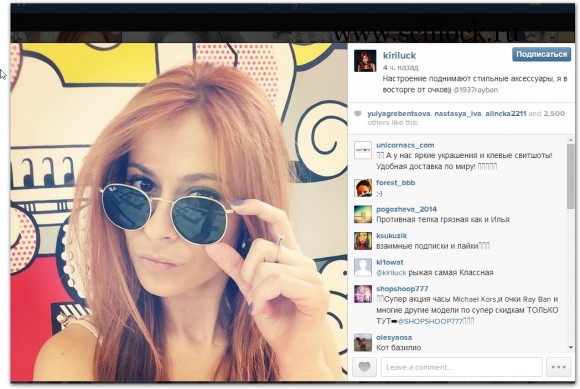The height and width of the screenshot is (389, 580).
Task: Open the @1937rayban mention link
Action: coord(475,90)
